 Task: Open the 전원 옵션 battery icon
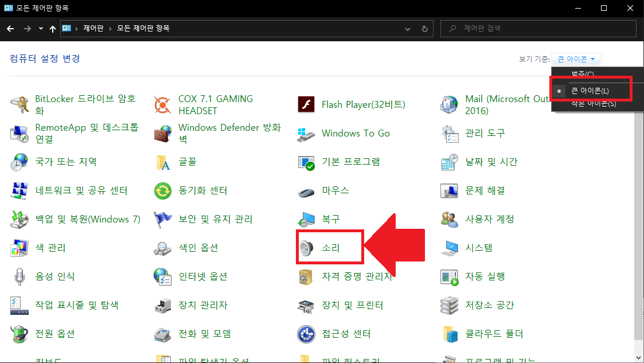pos(19,334)
